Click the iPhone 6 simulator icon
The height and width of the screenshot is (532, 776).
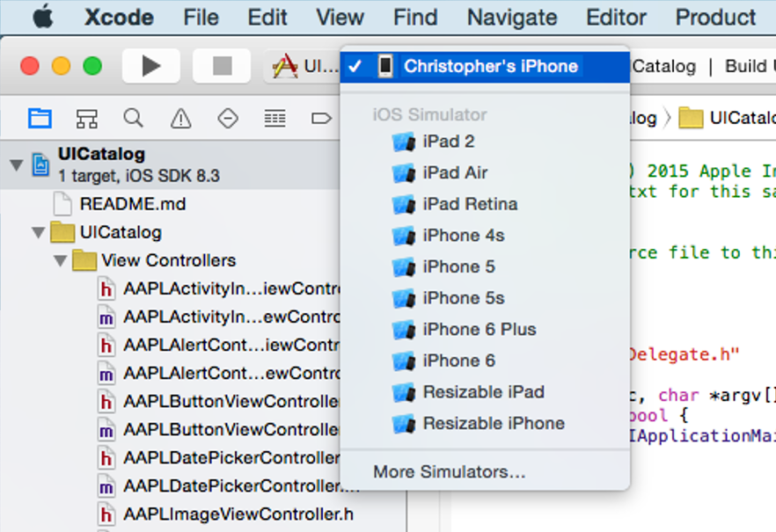pyautogui.click(x=404, y=361)
